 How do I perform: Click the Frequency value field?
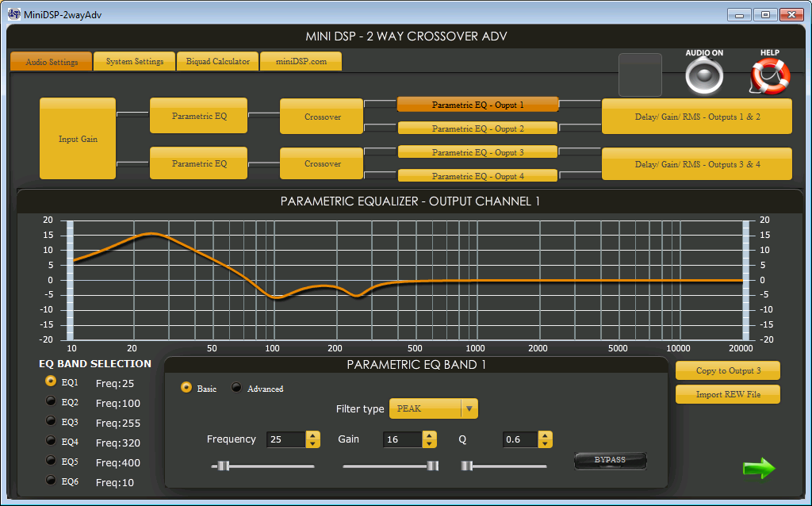(285, 439)
